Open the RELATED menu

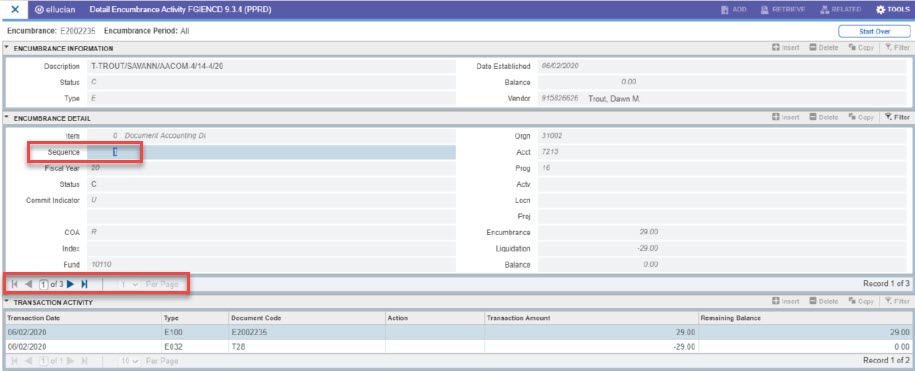[840, 10]
